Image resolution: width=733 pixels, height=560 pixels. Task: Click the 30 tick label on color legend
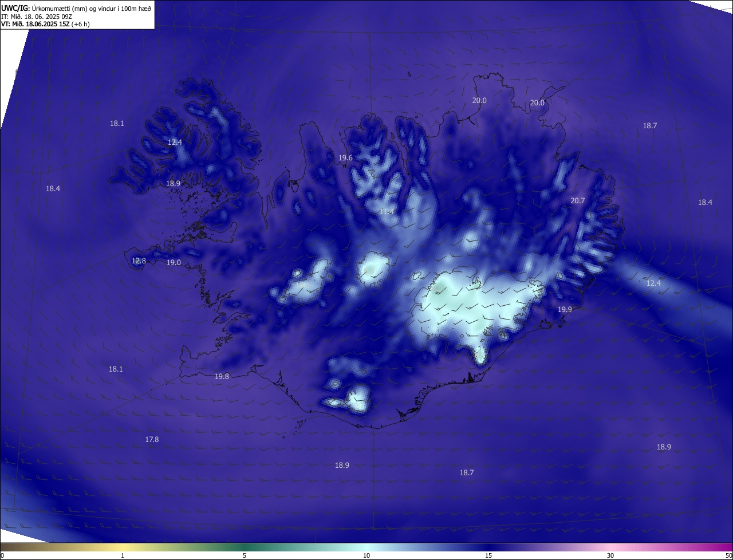pyautogui.click(x=610, y=555)
